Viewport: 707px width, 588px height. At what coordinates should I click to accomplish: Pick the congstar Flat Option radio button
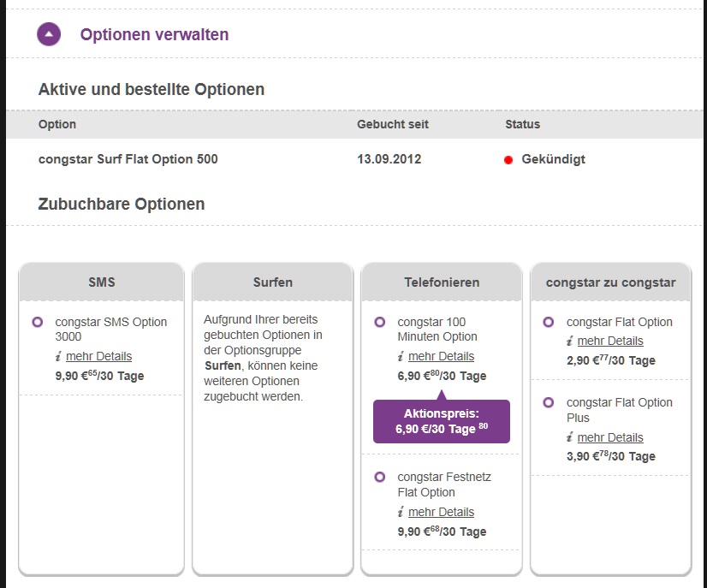(549, 323)
